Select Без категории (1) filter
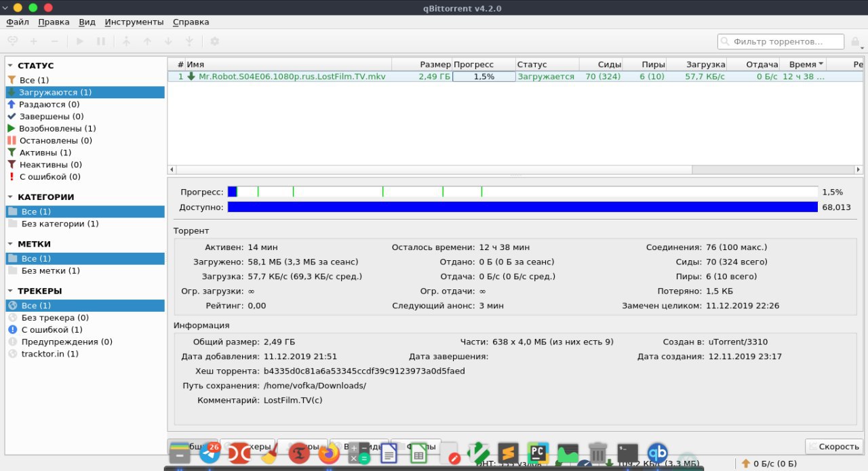The image size is (868, 471). pos(85,224)
